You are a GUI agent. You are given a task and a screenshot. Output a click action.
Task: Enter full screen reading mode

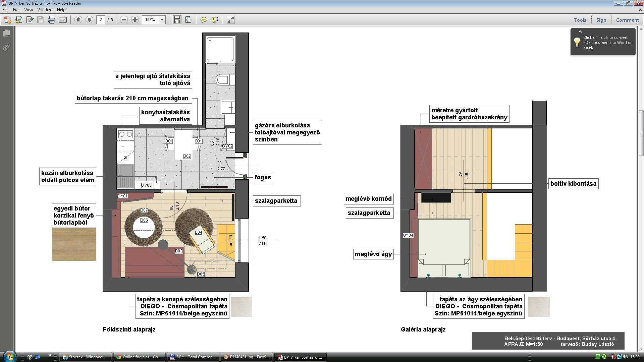[x=230, y=20]
